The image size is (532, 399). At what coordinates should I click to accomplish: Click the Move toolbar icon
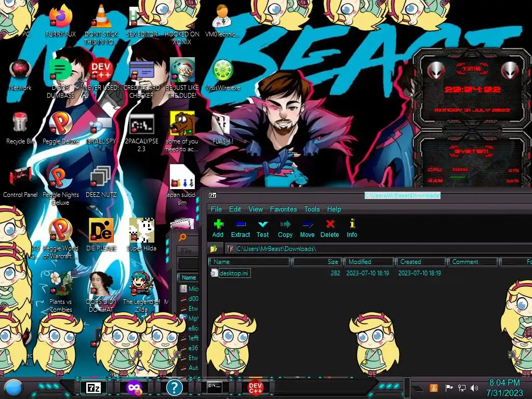[x=307, y=229]
